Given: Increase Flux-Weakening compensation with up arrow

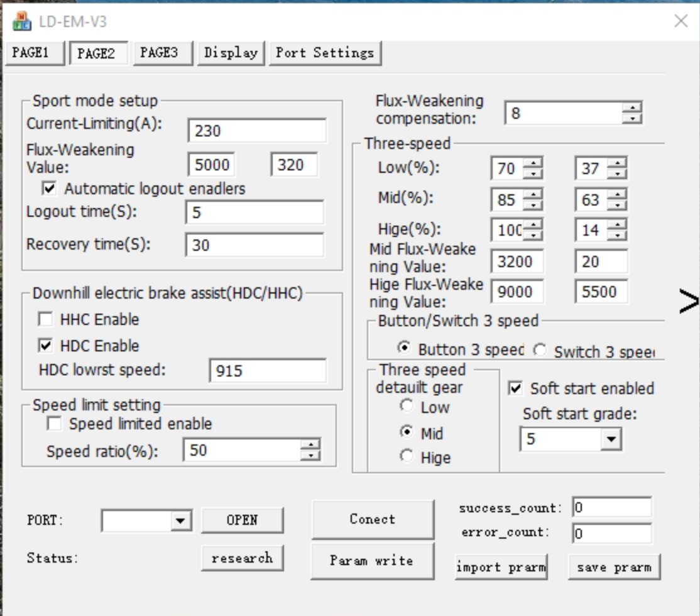Looking at the screenshot, I should (632, 107).
